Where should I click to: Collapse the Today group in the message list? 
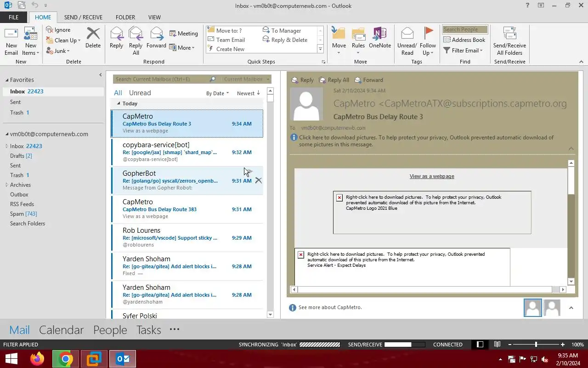tap(119, 103)
